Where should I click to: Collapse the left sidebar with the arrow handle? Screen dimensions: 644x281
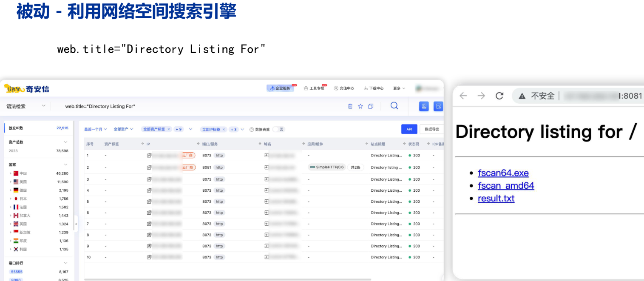pyautogui.click(x=76, y=224)
